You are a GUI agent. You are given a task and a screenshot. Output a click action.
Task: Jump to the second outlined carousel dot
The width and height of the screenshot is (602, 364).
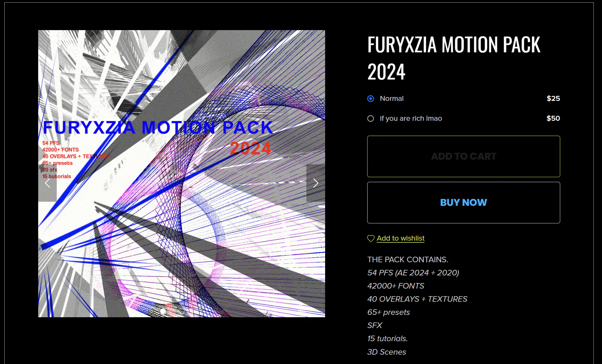tap(182, 311)
